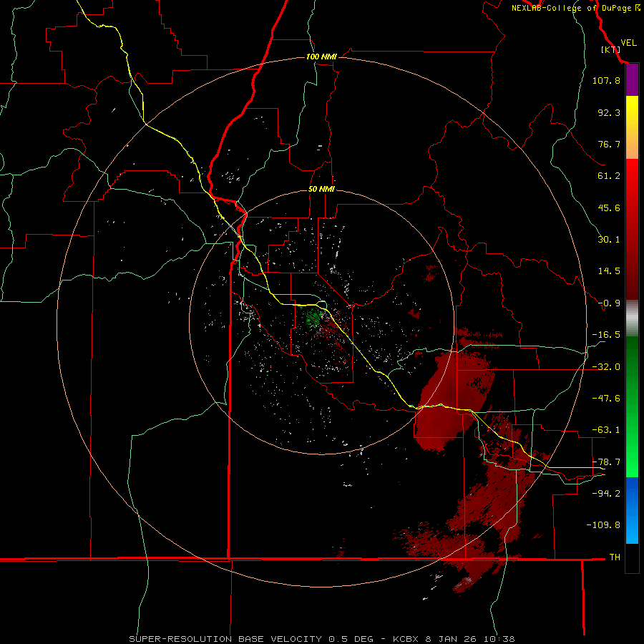
Task: Select the 45.6 legend value
Action: click(609, 208)
